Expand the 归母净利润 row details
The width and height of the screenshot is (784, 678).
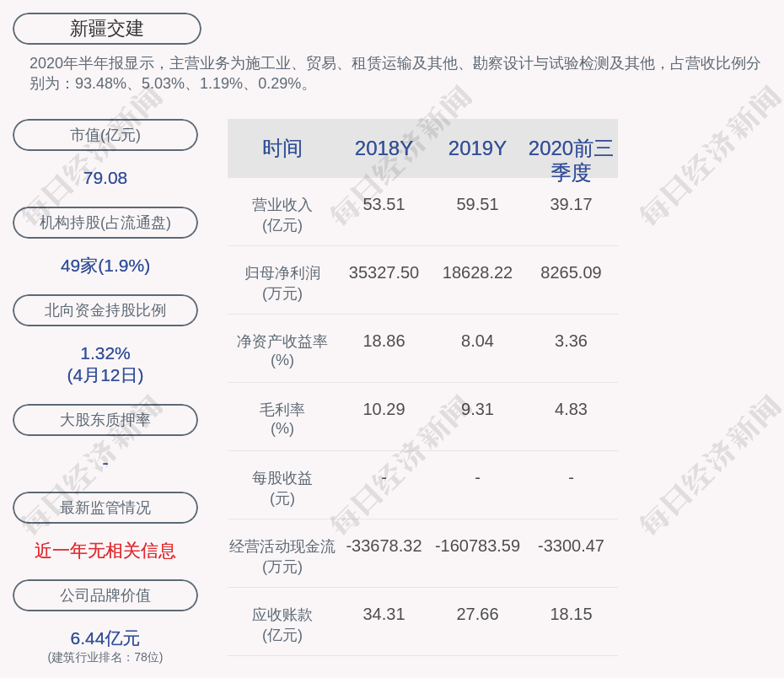coord(282,283)
